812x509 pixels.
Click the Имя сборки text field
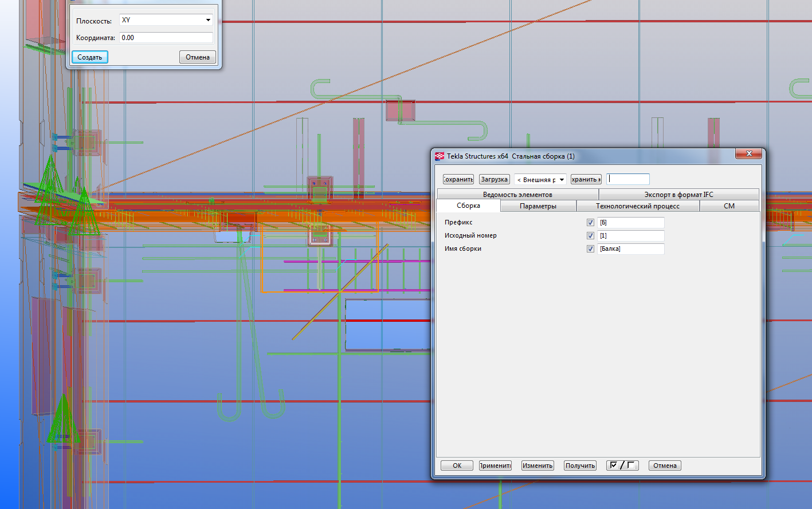(630, 249)
